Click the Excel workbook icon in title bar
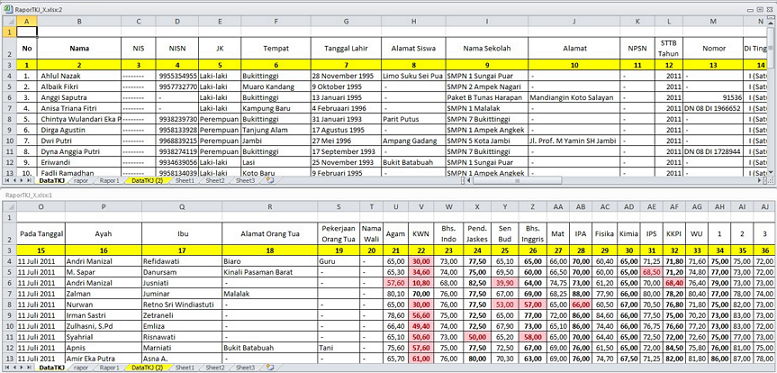This screenshot has height=373, width=777. click(7, 9)
